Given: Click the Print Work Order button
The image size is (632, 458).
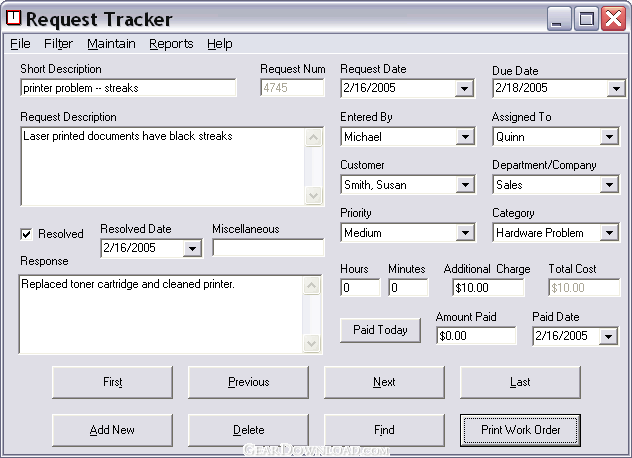Looking at the screenshot, I should [520, 430].
